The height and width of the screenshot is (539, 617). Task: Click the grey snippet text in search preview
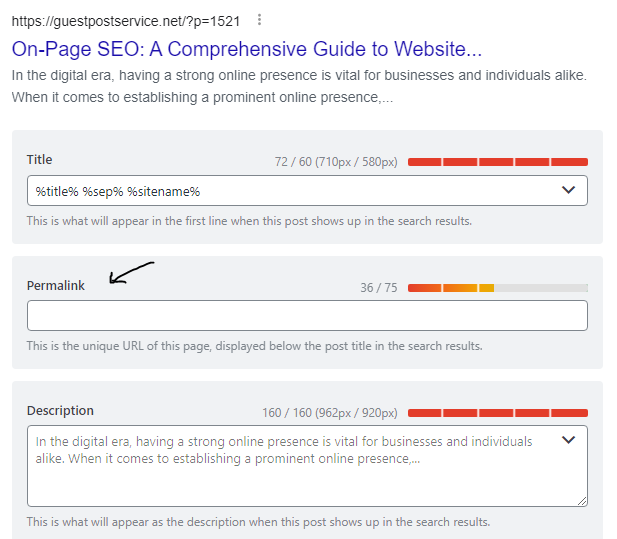pyautogui.click(x=299, y=86)
